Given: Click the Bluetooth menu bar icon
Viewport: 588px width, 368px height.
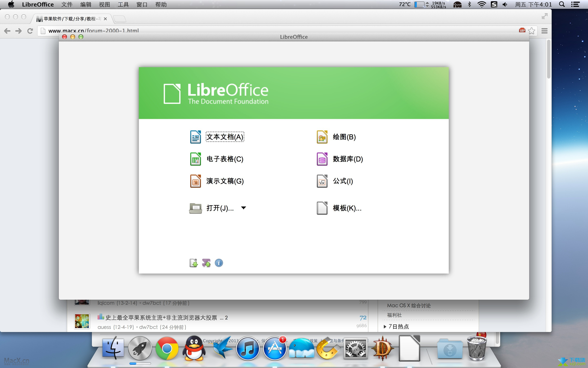Looking at the screenshot, I should [x=469, y=4].
